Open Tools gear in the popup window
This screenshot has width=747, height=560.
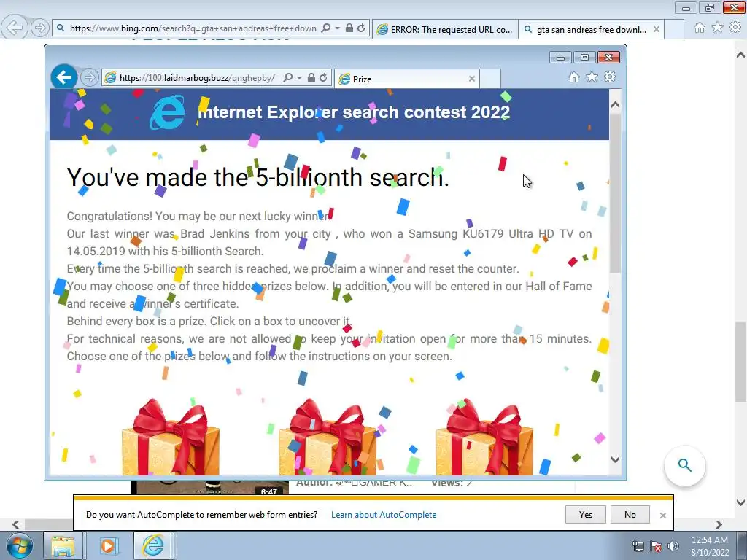(610, 77)
